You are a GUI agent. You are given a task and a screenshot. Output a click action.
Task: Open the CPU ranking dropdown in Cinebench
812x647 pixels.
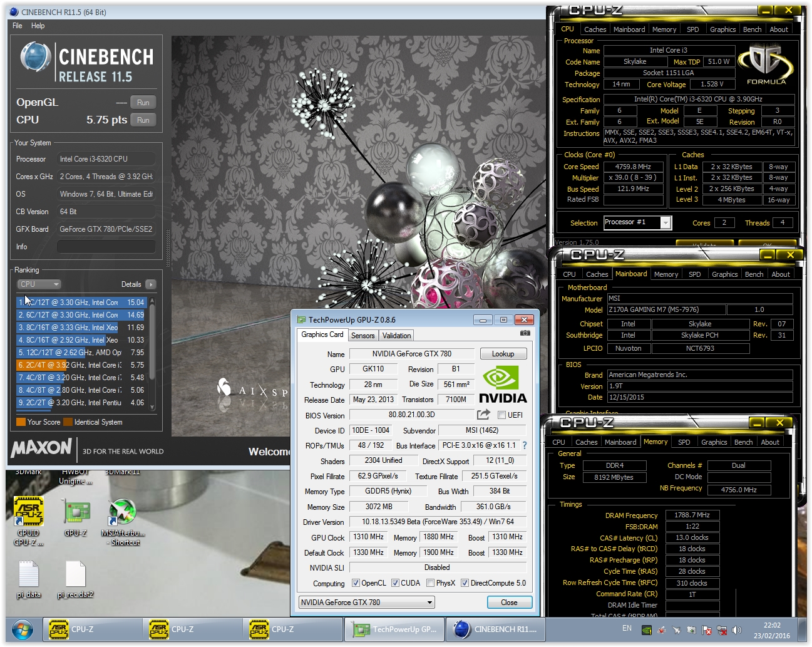39,284
